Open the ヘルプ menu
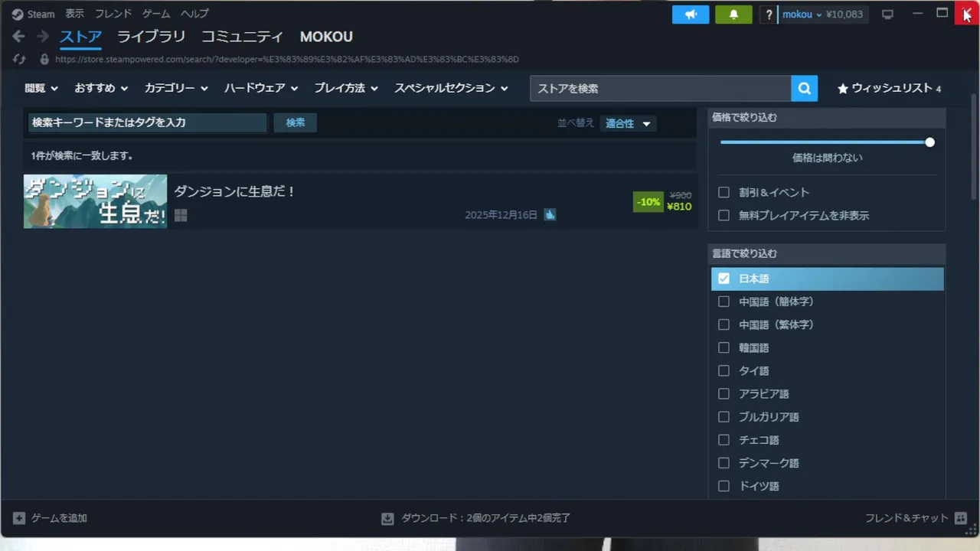 [194, 14]
